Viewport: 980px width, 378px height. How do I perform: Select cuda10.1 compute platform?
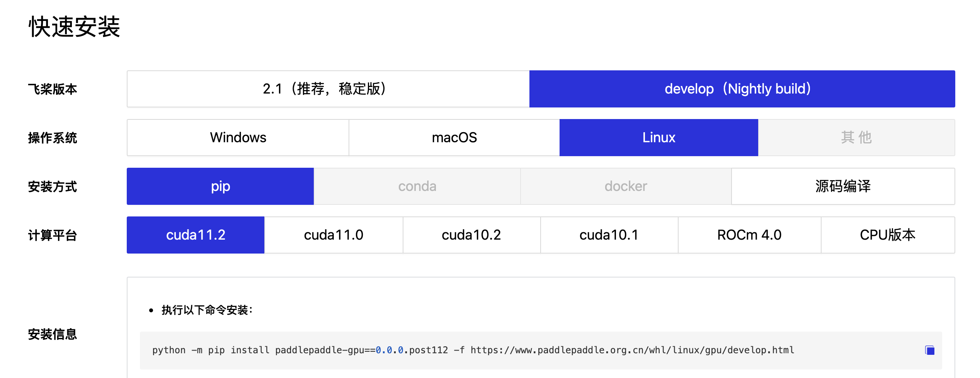609,235
